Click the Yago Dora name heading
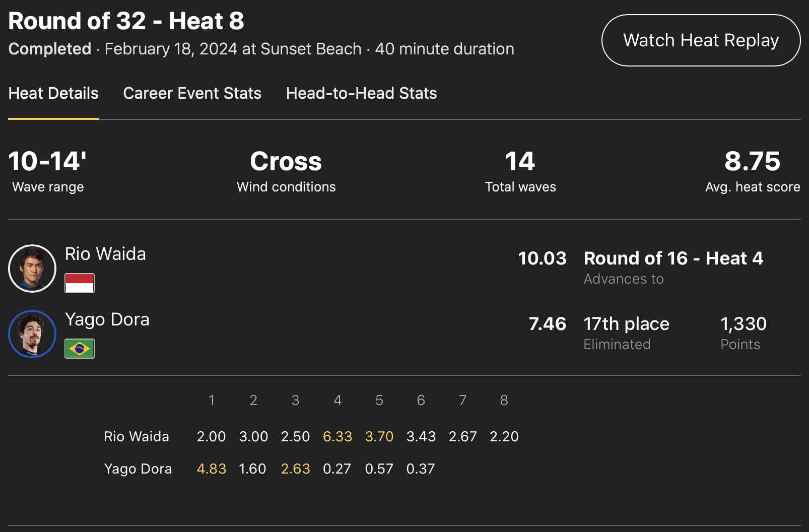 (107, 319)
